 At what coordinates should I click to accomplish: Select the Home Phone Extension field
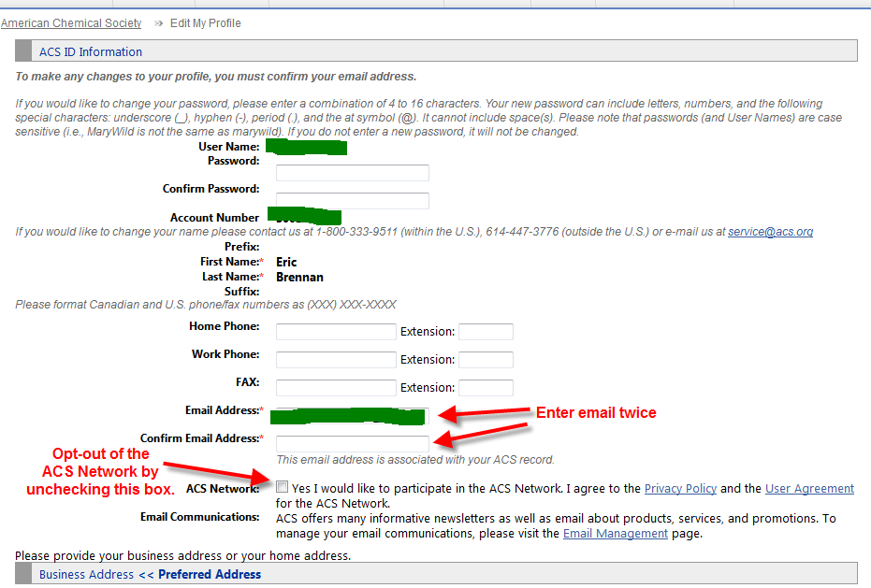486,332
